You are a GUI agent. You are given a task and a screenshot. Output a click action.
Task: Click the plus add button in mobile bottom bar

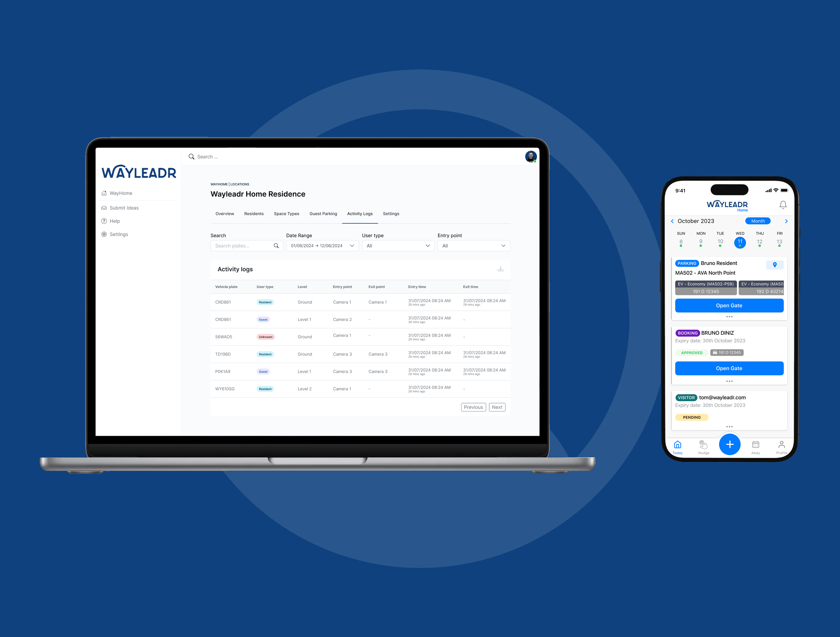pyautogui.click(x=729, y=444)
